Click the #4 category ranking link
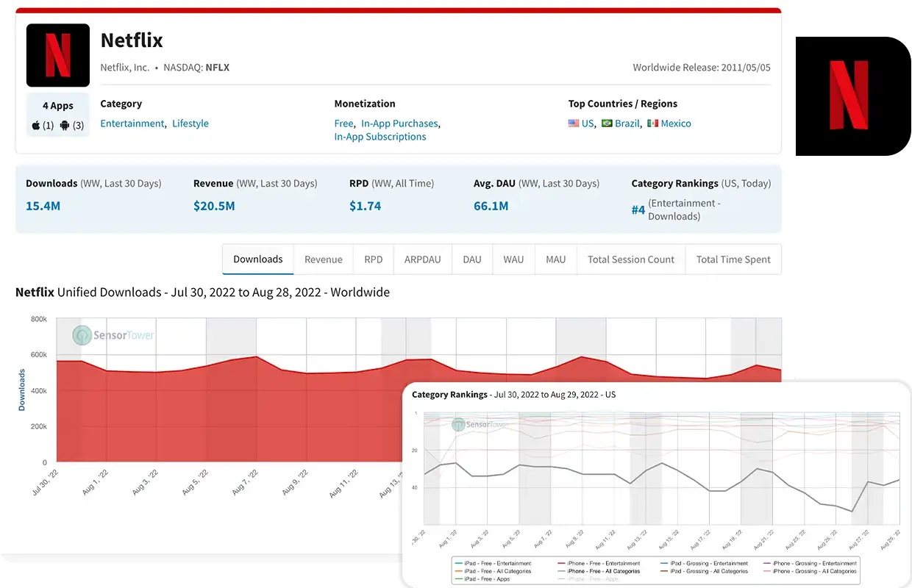The image size is (912, 588). click(x=638, y=210)
